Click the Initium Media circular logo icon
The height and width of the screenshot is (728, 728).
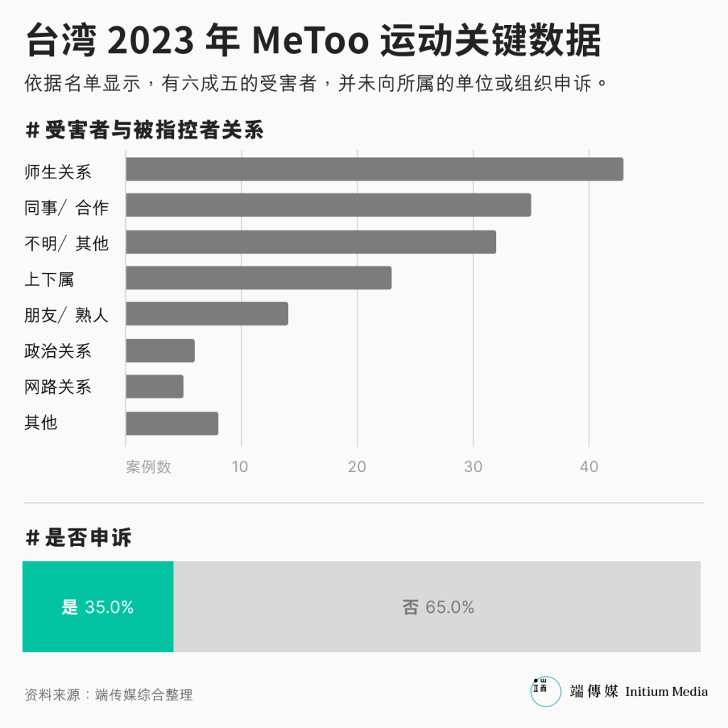[545, 691]
